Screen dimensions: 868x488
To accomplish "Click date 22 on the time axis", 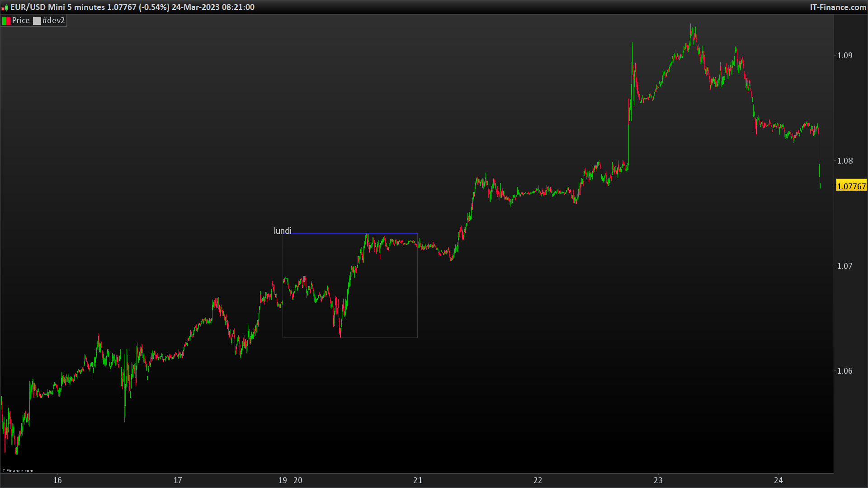I will (x=538, y=480).
